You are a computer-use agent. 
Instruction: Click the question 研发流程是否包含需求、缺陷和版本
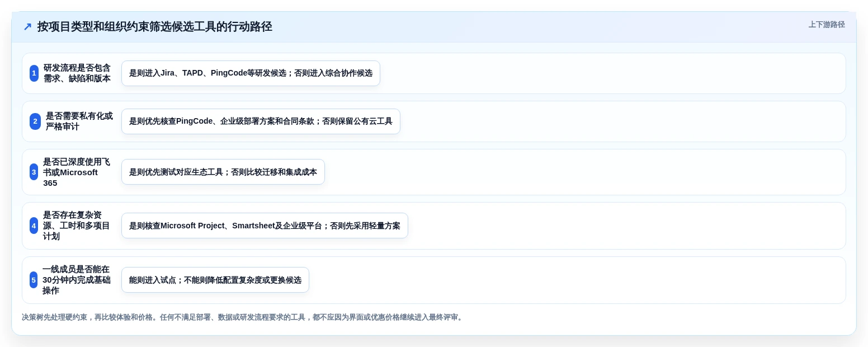click(x=77, y=73)
